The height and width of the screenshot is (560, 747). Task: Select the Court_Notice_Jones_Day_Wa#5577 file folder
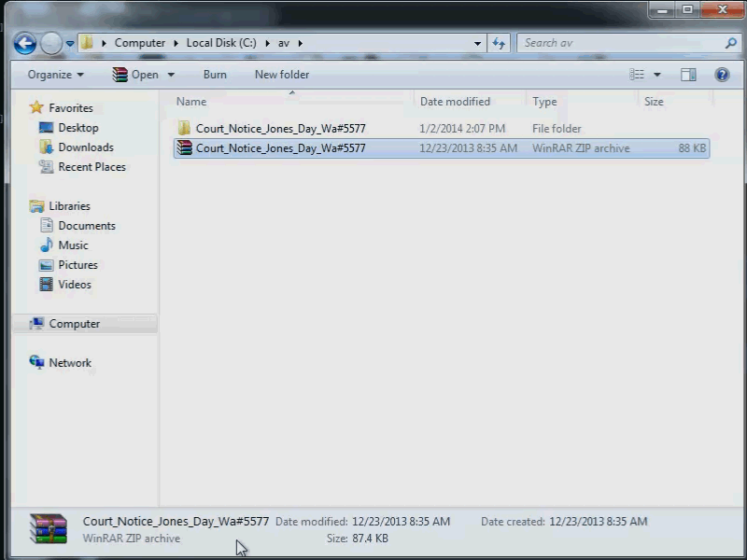(441, 129)
